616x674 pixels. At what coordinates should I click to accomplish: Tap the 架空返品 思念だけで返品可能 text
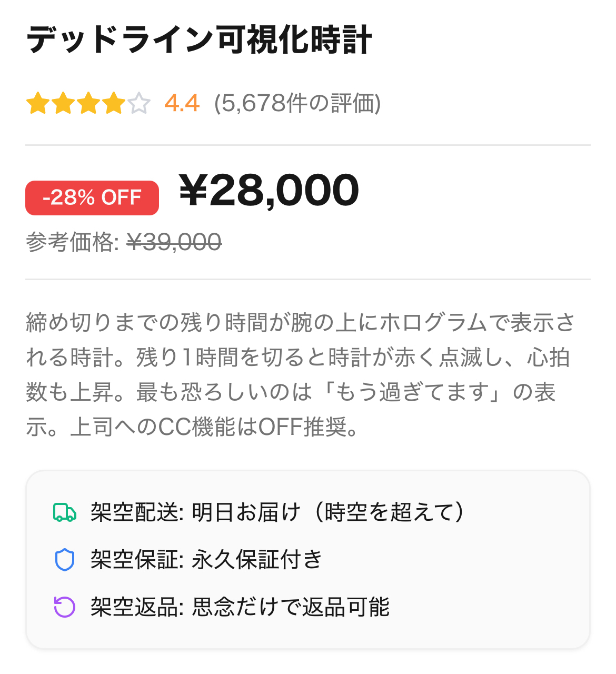coord(240,607)
